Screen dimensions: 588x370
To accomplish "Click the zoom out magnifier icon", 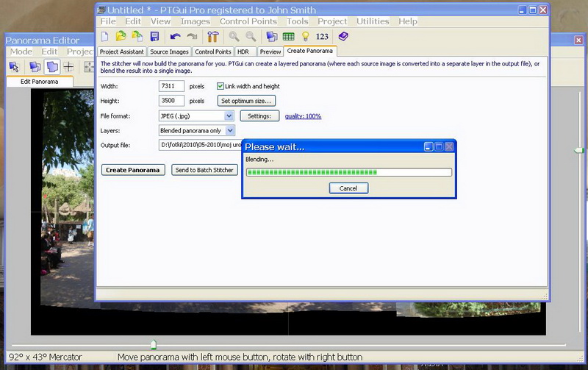I will coord(251,36).
